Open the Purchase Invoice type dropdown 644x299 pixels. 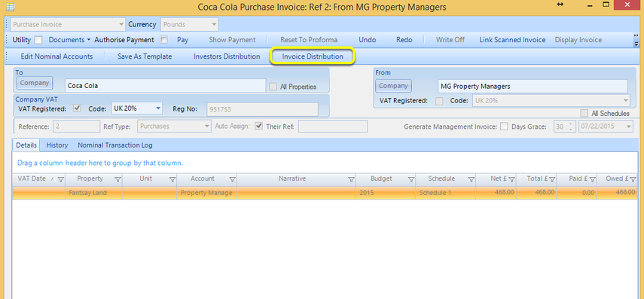pos(68,24)
